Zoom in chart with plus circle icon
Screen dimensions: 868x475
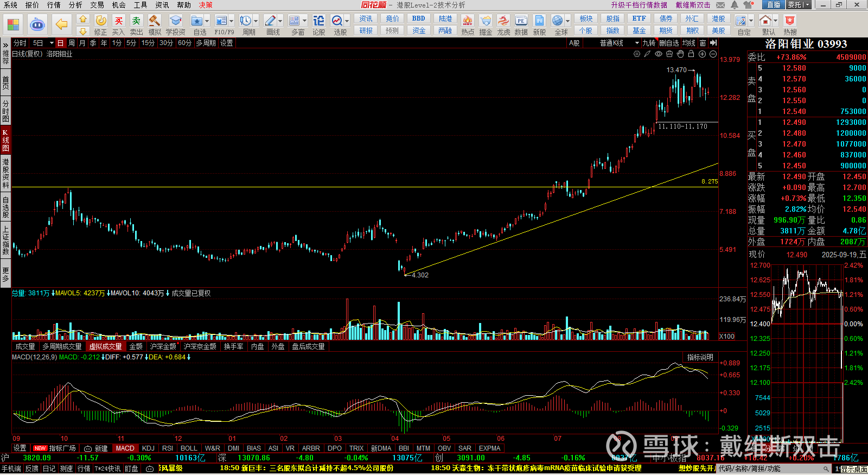point(702,54)
